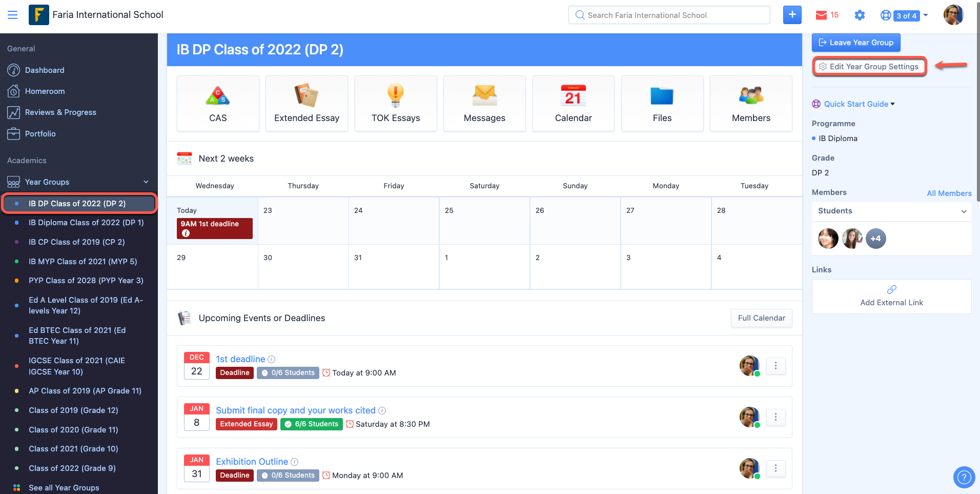
Task: Go to Homeroom
Action: pyautogui.click(x=45, y=91)
